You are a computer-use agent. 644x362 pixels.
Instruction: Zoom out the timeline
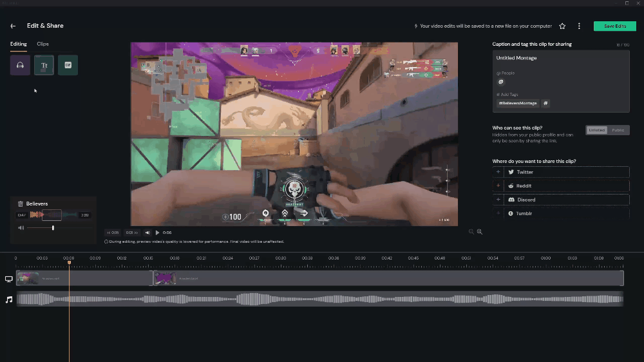point(471,232)
